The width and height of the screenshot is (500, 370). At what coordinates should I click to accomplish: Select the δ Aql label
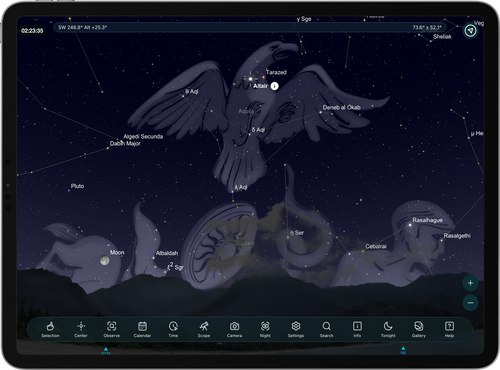(258, 130)
